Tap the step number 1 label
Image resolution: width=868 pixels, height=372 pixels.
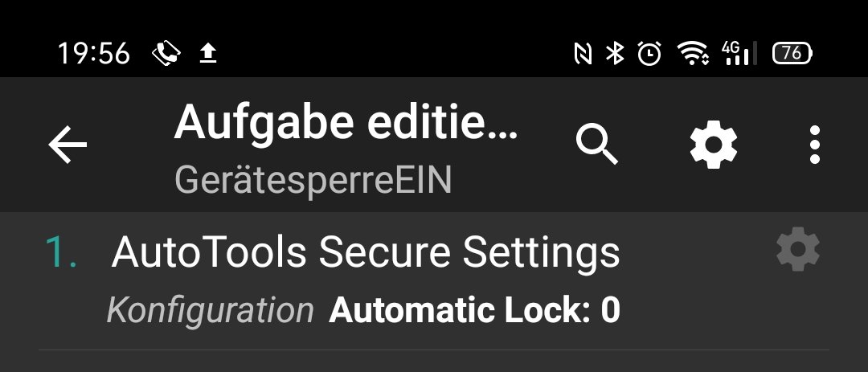pyautogui.click(x=61, y=252)
